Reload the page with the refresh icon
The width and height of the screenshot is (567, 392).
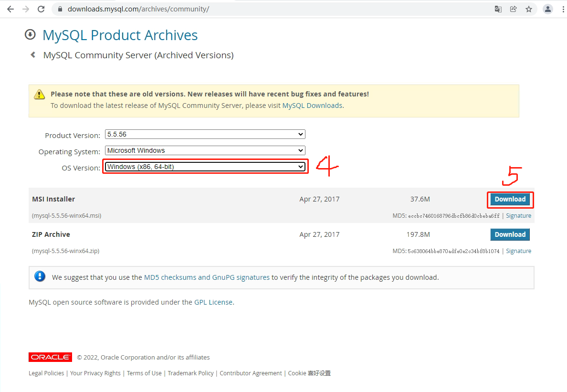pyautogui.click(x=41, y=9)
